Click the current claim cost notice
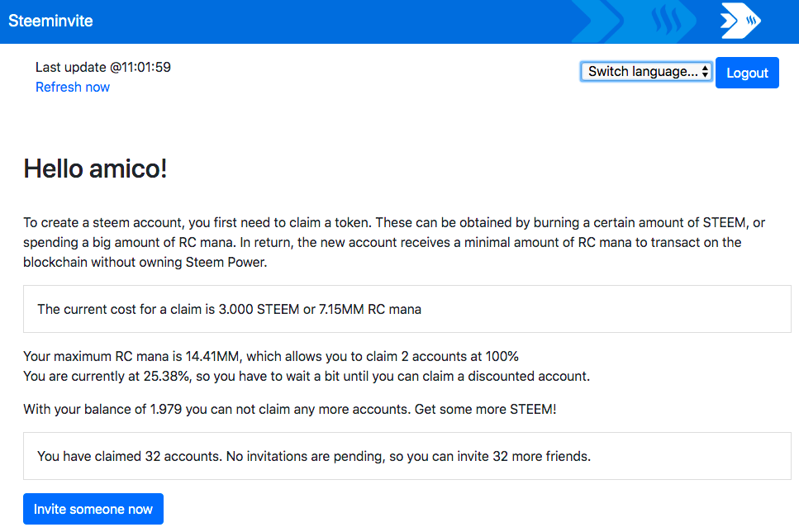799x532 pixels. 407,309
